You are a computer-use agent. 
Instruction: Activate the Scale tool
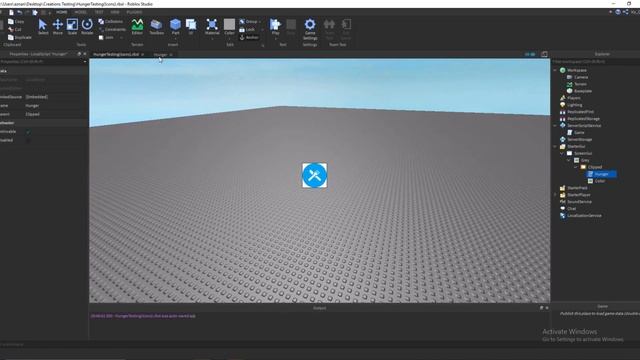click(x=72, y=27)
